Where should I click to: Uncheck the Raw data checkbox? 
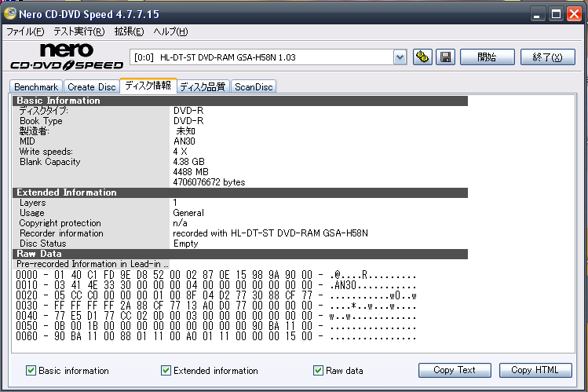[318, 371]
